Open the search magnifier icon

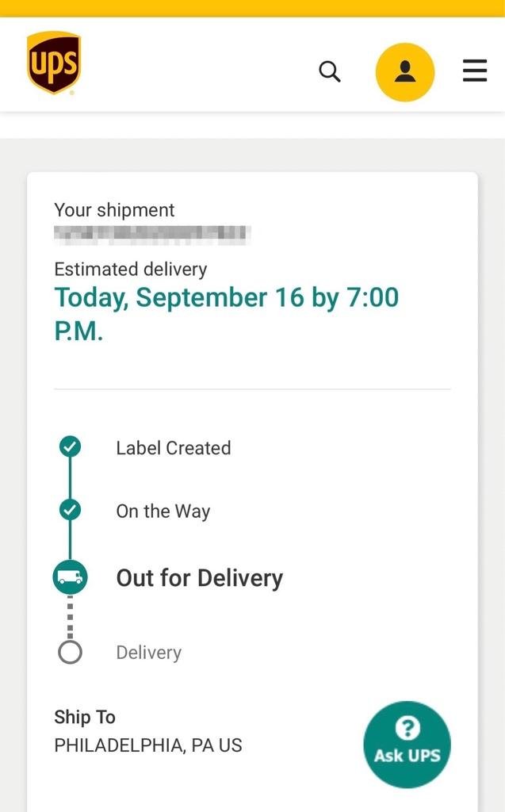330,71
